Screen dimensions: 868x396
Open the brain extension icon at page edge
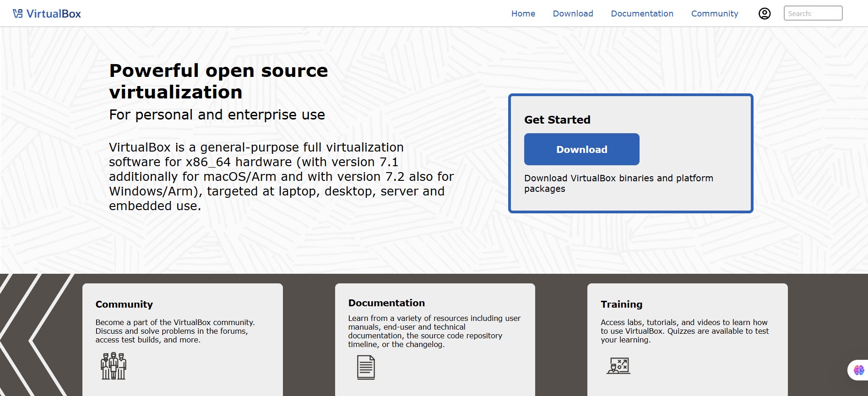858,370
